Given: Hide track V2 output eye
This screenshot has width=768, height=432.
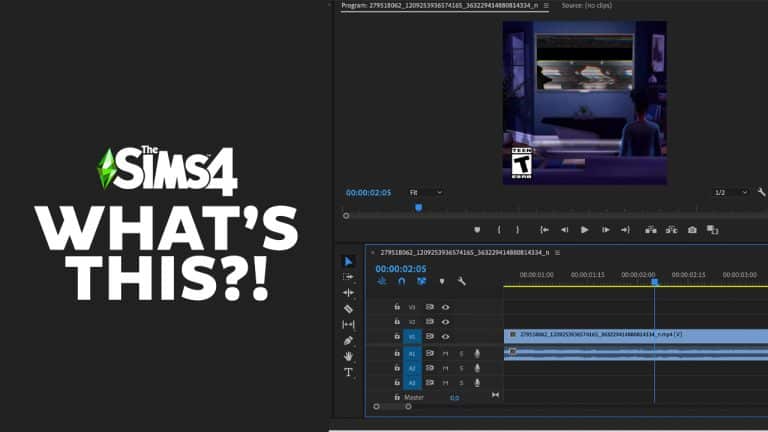Looking at the screenshot, I should click(445, 322).
